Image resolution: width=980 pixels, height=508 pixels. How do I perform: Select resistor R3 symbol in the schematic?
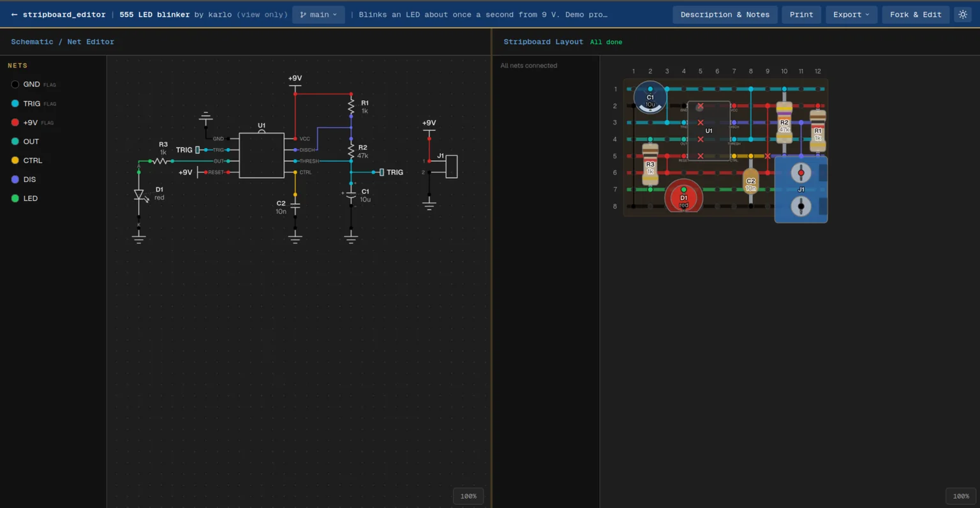coord(161,161)
